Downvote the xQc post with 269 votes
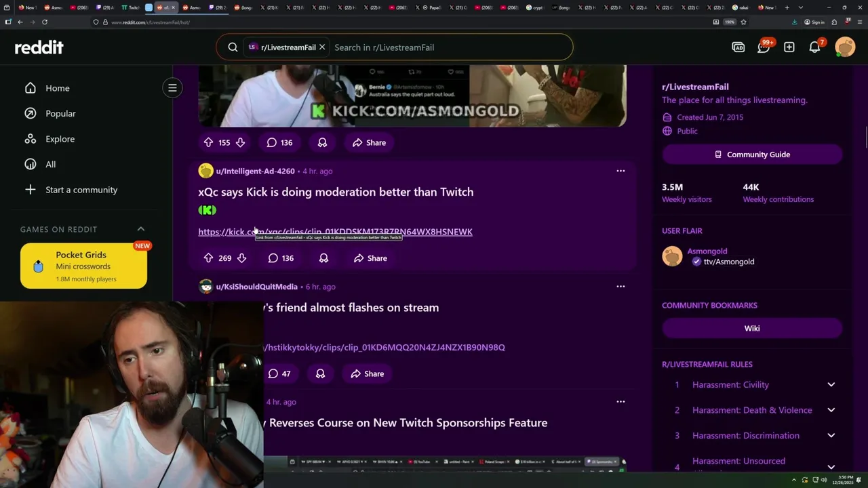The width and height of the screenshot is (868, 488). (x=241, y=258)
